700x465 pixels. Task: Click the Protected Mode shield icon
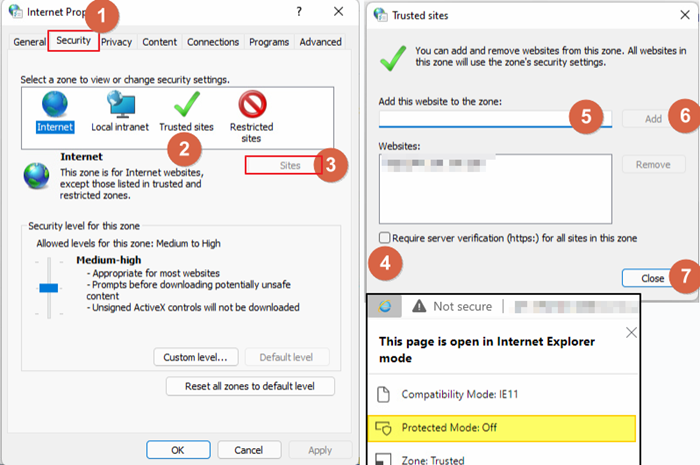point(386,428)
